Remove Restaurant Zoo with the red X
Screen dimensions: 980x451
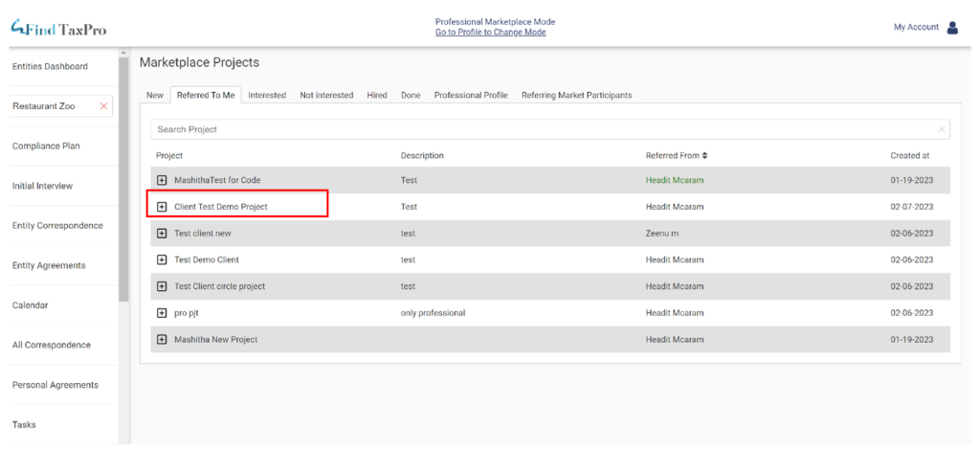(103, 106)
